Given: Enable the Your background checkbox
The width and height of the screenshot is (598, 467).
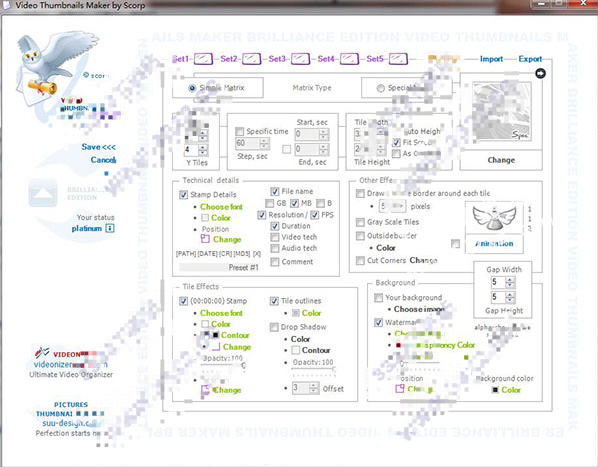Looking at the screenshot, I should tap(378, 297).
